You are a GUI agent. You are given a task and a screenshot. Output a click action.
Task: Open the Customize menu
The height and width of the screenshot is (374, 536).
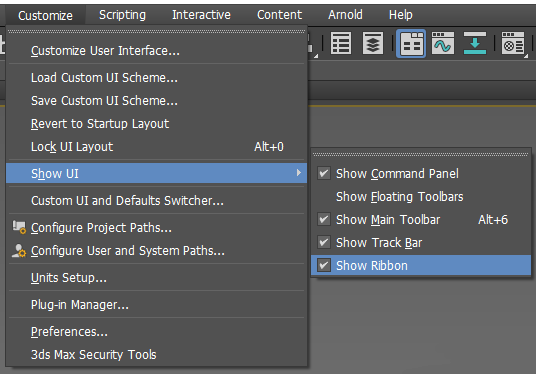(x=45, y=15)
